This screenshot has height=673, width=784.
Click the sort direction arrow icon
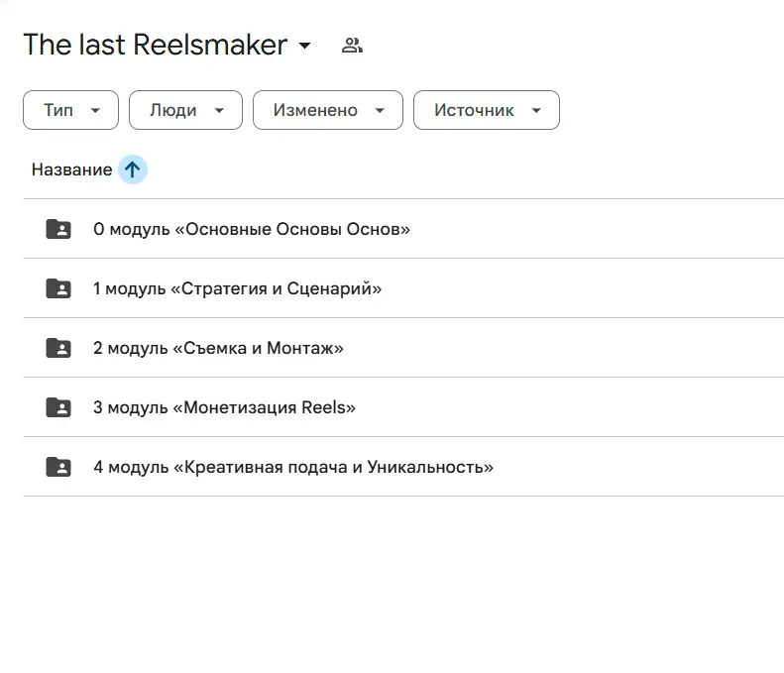point(132,169)
